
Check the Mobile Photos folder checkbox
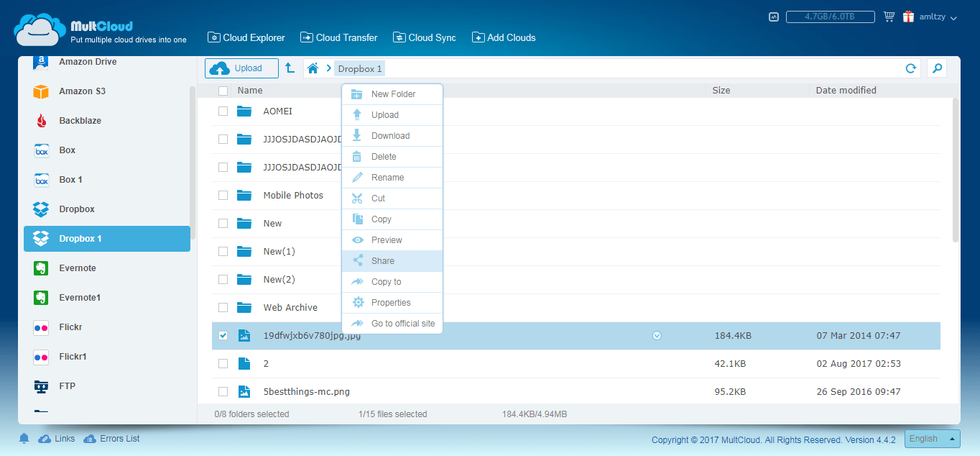click(x=223, y=196)
